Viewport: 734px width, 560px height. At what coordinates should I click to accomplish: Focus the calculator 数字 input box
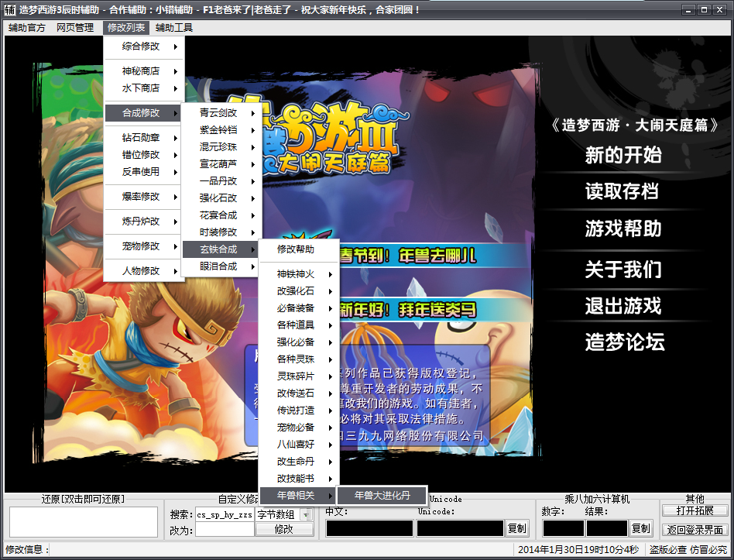[x=563, y=528]
